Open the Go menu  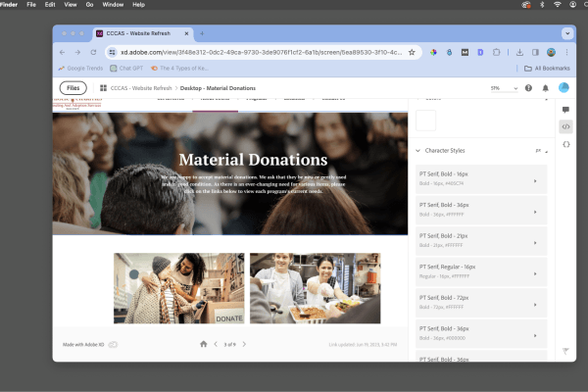pos(89,5)
